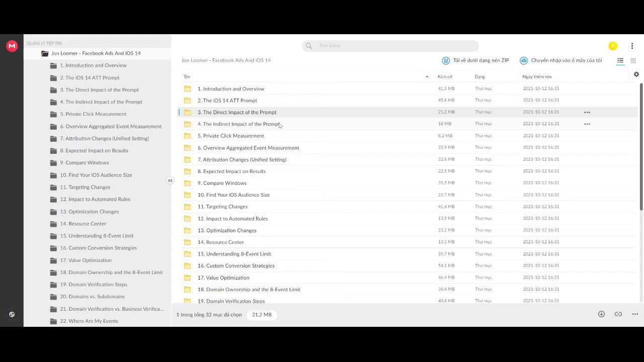Toggle sort direction arrow on Tên column
The image size is (644, 362).
pyautogui.click(x=427, y=77)
